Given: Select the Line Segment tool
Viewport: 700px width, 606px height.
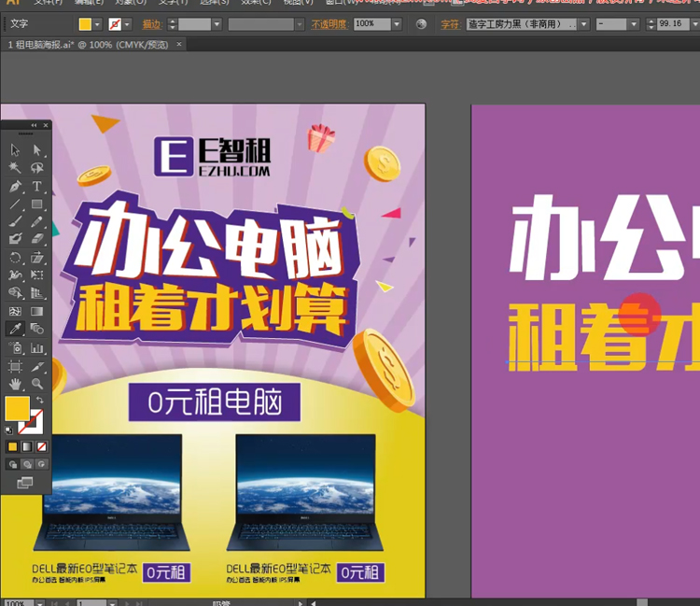Looking at the screenshot, I should [x=15, y=204].
